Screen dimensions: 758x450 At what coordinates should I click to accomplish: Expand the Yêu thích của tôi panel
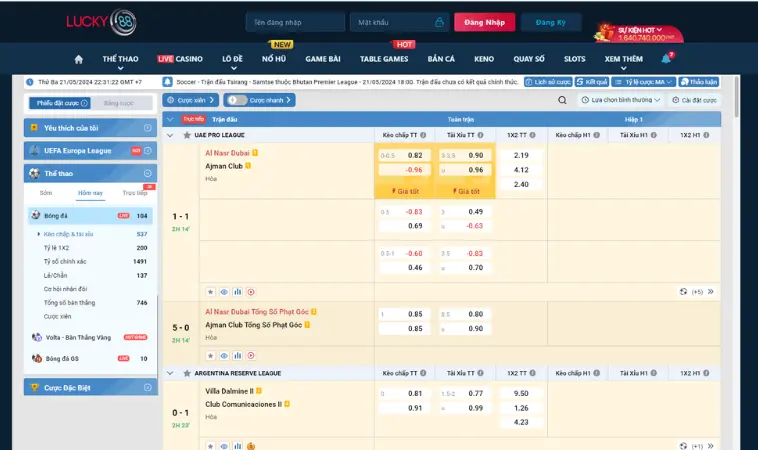(148, 128)
